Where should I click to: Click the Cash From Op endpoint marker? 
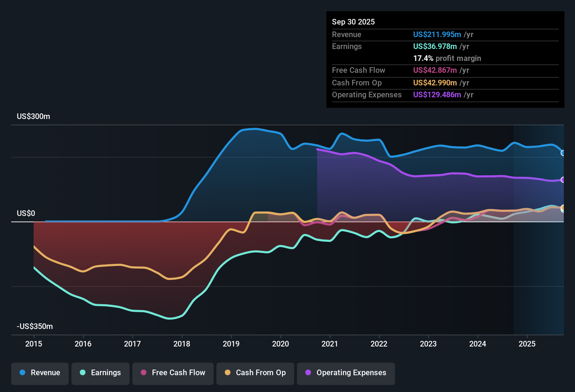(x=563, y=208)
